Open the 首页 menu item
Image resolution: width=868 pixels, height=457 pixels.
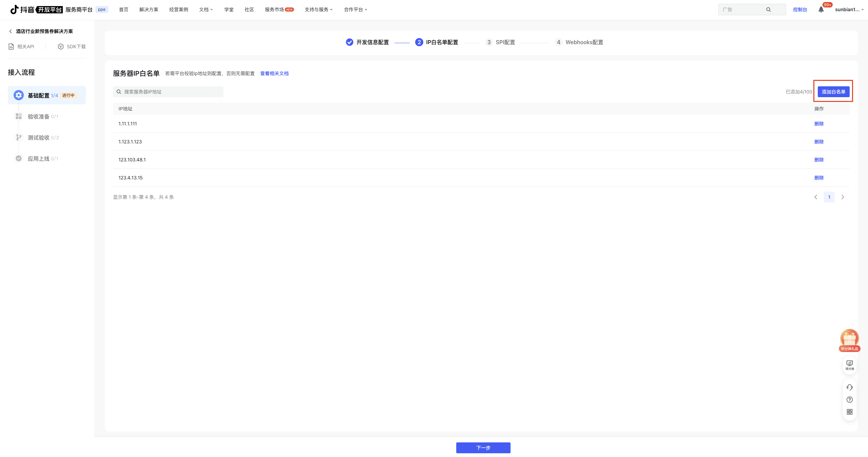(x=124, y=10)
